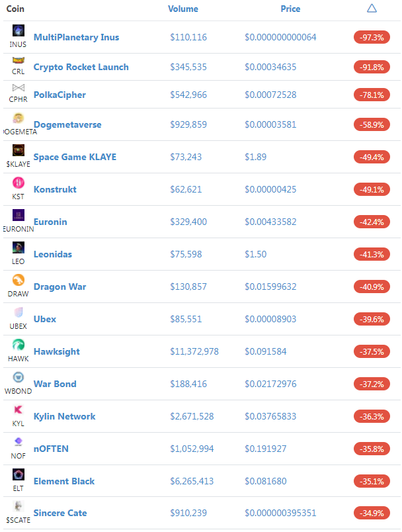Screen dimensions: 402x532
Task: Click the MultiPlanetary Inus coin icon
Action: (x=19, y=30)
